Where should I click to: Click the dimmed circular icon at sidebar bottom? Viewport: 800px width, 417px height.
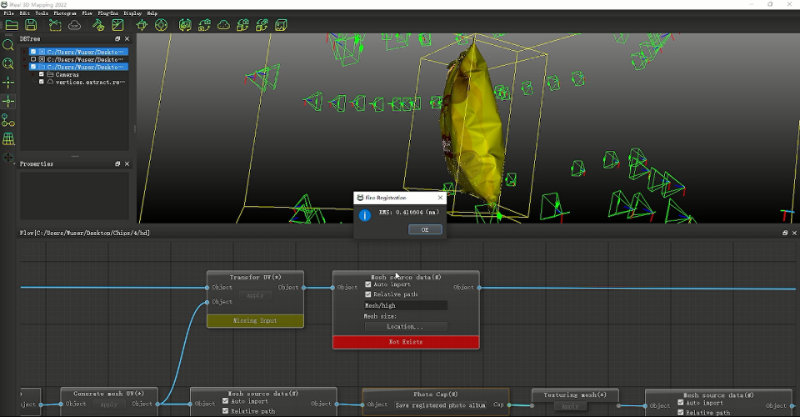click(x=8, y=157)
